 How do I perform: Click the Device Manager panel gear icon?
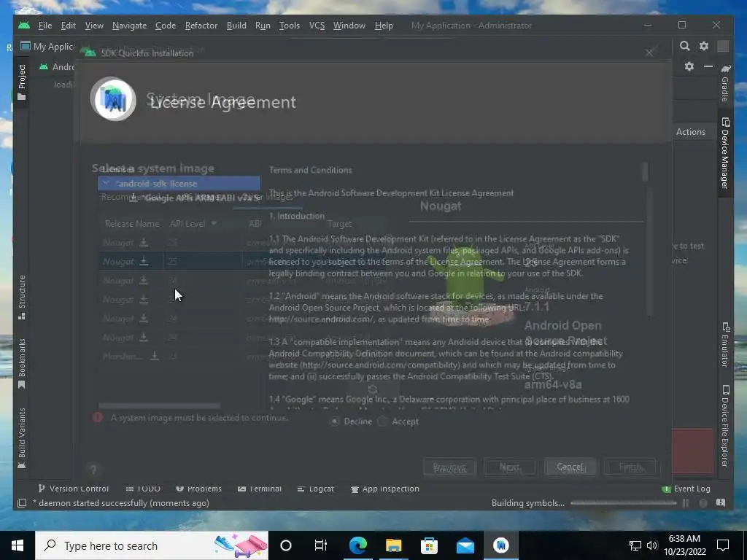click(x=689, y=66)
